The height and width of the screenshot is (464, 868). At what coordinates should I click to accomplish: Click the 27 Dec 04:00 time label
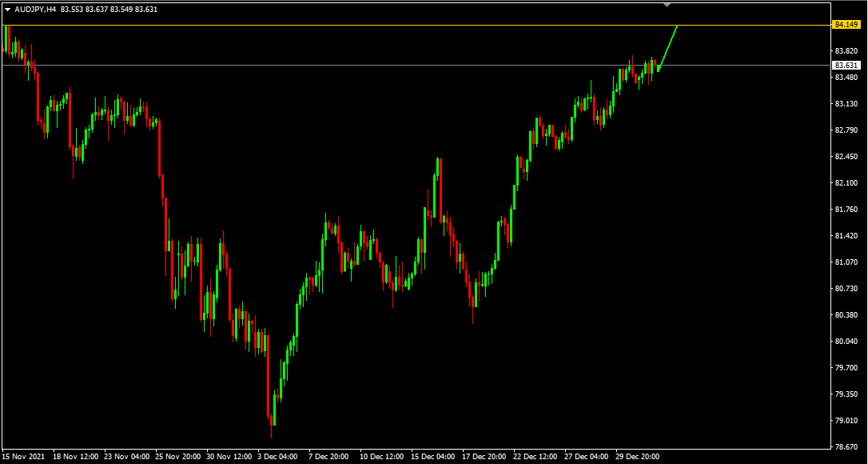point(586,457)
